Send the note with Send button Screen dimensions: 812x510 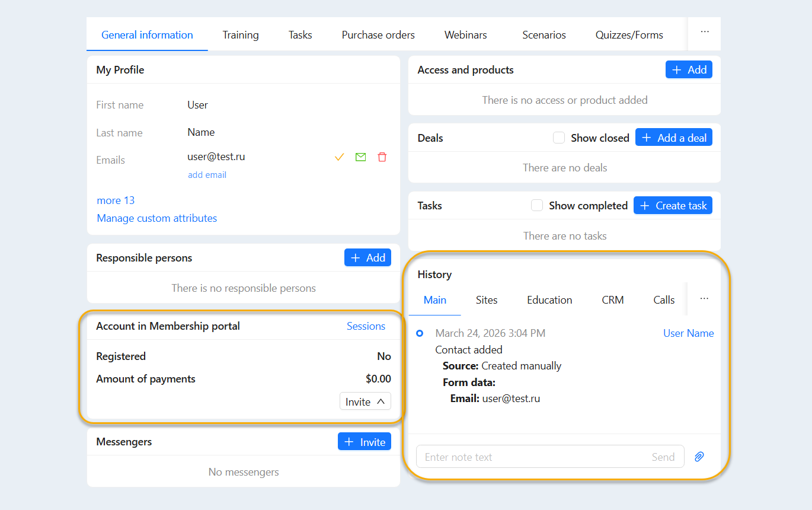coord(663,457)
